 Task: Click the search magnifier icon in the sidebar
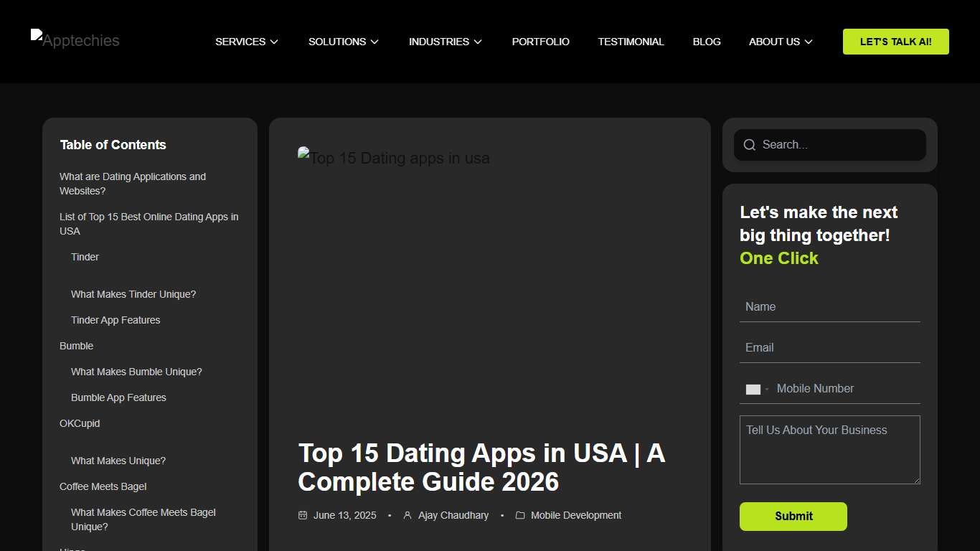pos(749,144)
